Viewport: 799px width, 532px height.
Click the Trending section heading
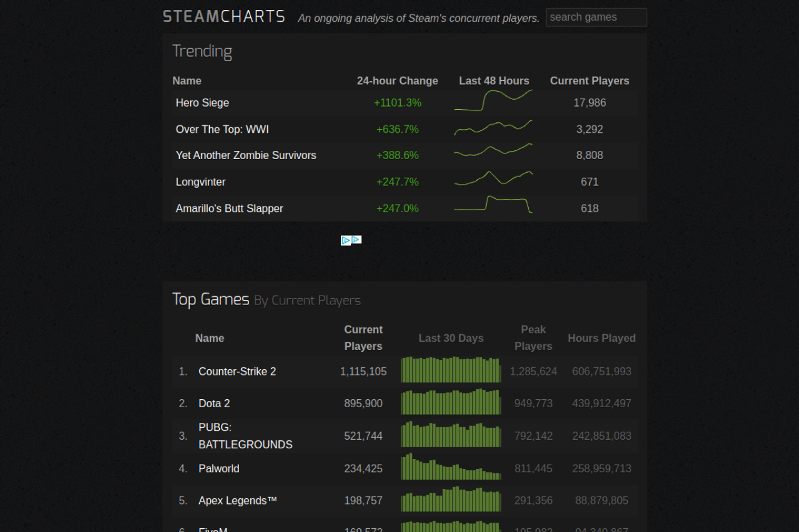tap(202, 51)
